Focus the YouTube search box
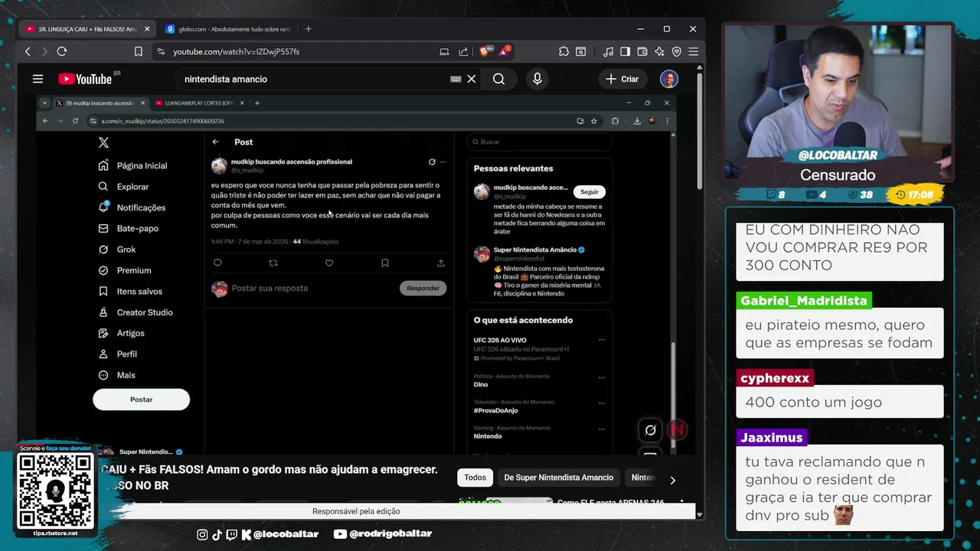Viewport: 980px width, 551px height. click(x=314, y=79)
